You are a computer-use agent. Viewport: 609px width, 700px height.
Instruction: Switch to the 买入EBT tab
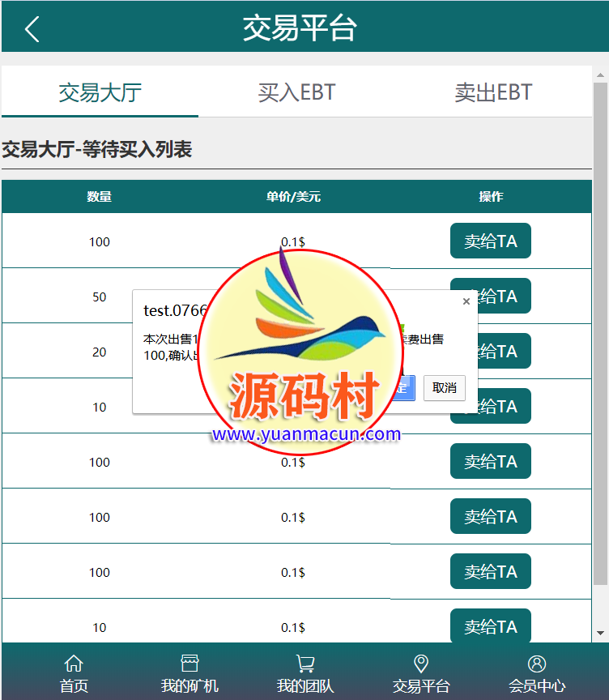point(296,92)
